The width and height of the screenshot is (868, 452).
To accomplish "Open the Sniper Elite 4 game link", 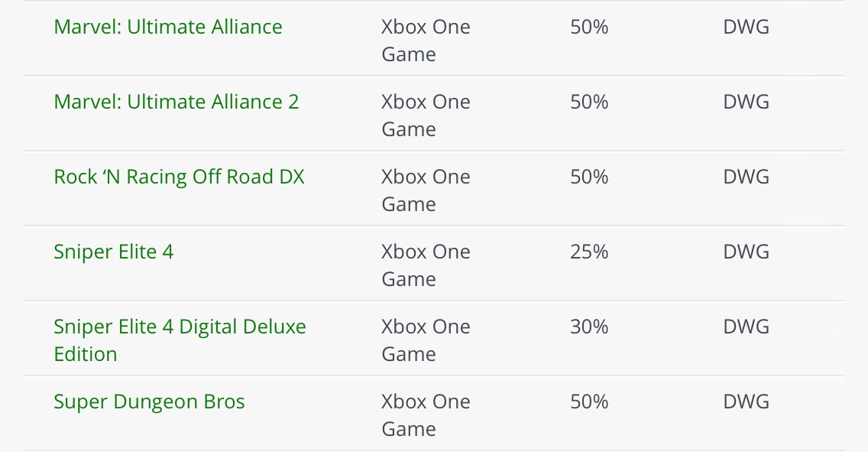I will (x=114, y=252).
